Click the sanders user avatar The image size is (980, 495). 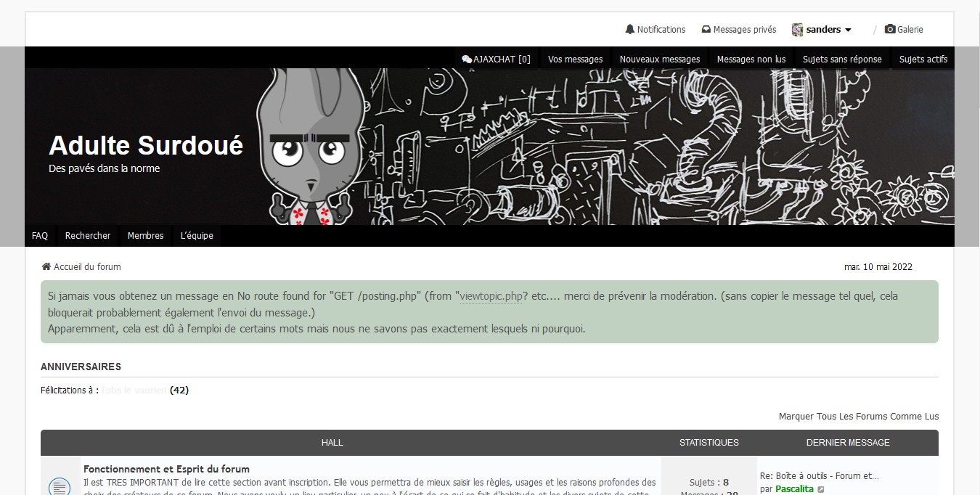tap(797, 30)
